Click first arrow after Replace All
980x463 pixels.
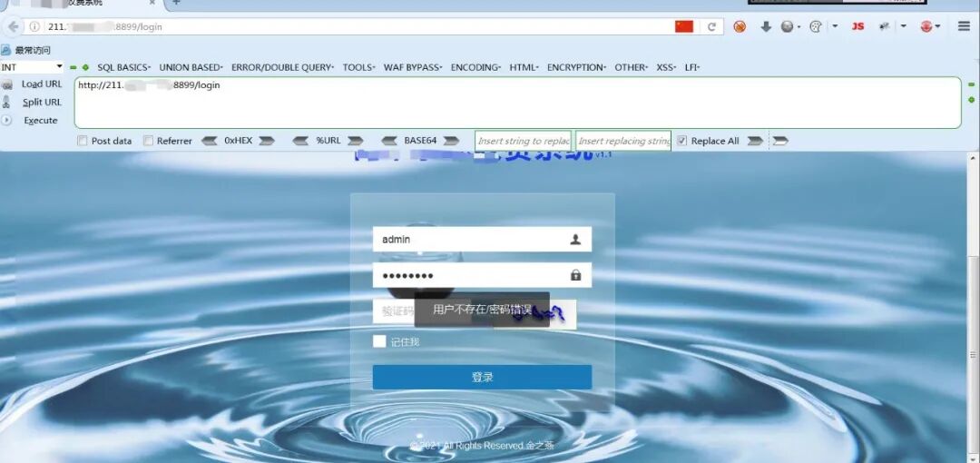755,141
